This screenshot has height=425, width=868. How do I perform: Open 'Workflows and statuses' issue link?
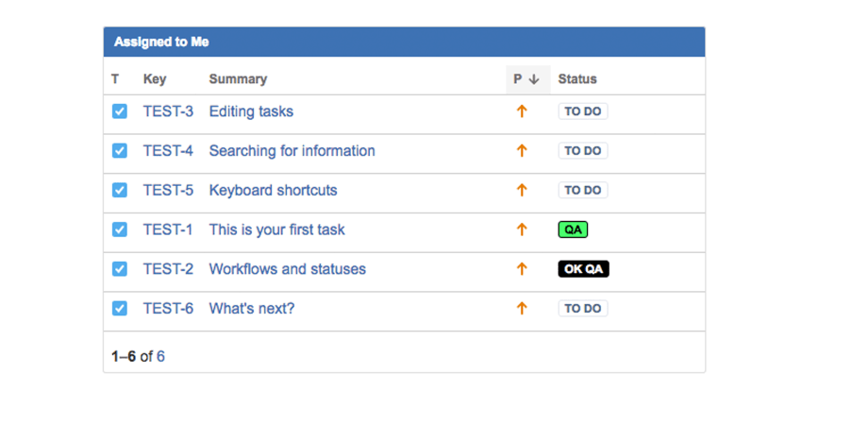pos(287,269)
